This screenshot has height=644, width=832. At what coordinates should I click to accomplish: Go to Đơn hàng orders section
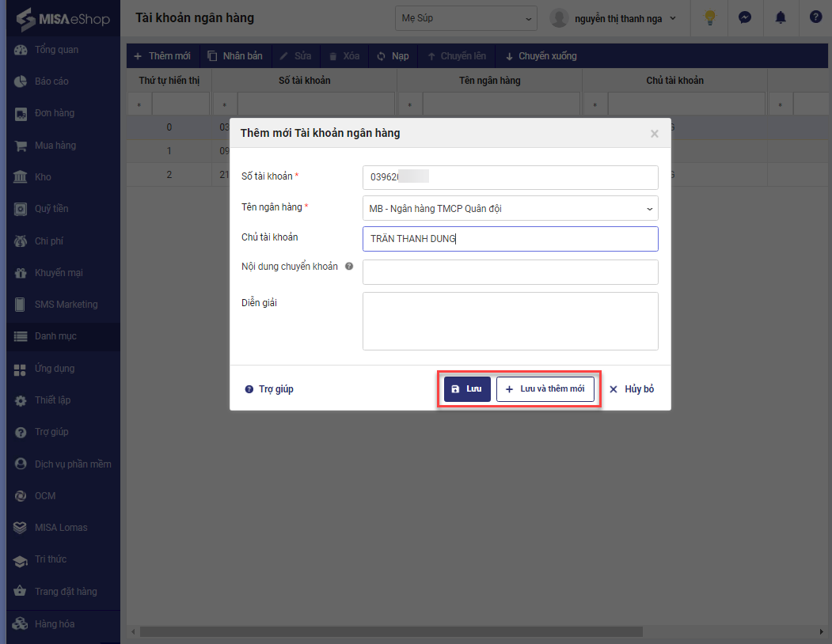click(63, 113)
